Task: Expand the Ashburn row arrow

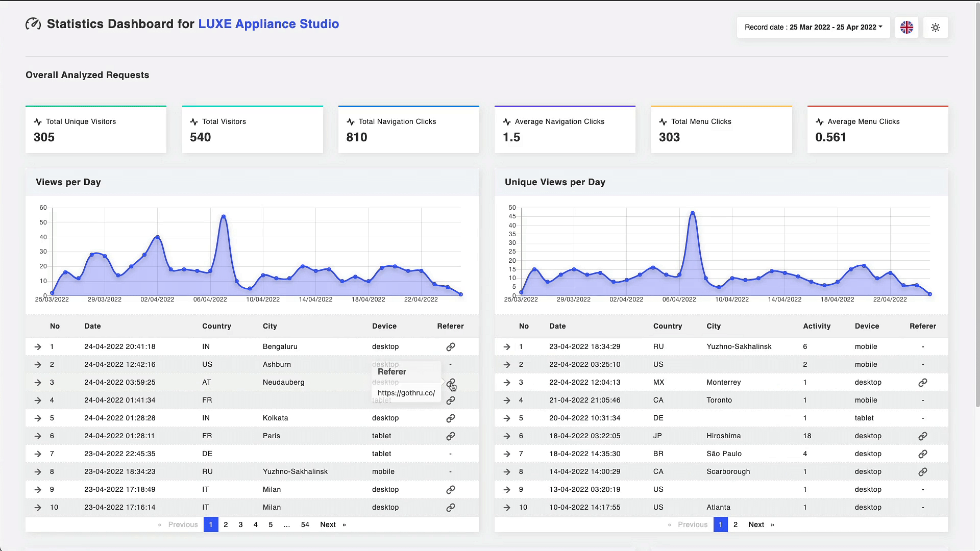Action: click(x=38, y=365)
